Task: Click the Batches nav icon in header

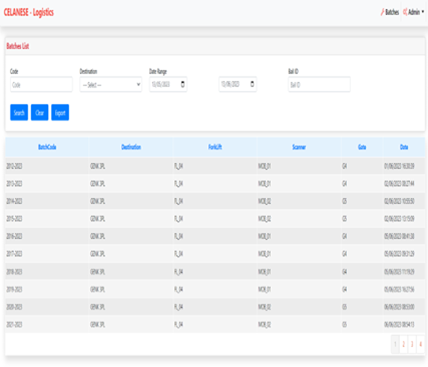Action: pyautogui.click(x=382, y=12)
